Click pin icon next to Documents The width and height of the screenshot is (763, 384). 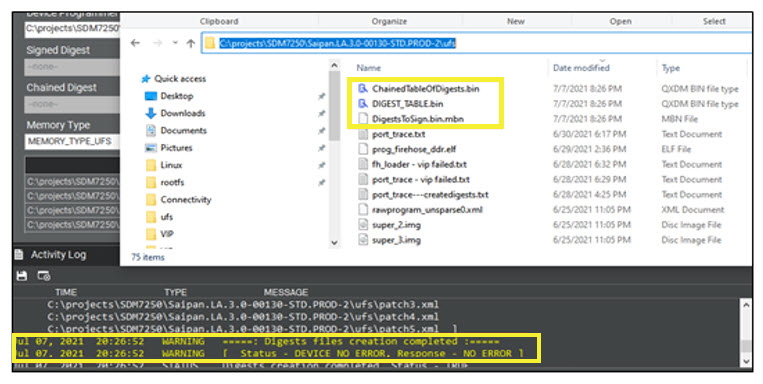[x=322, y=131]
